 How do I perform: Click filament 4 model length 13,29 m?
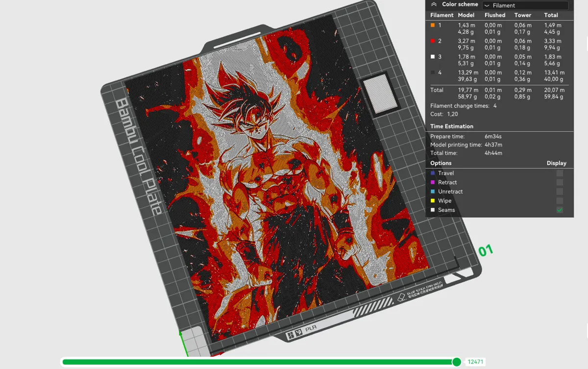468,73
